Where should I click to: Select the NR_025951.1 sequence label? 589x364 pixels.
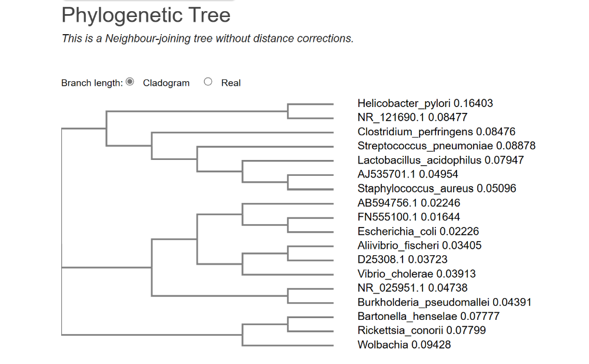[x=410, y=288]
